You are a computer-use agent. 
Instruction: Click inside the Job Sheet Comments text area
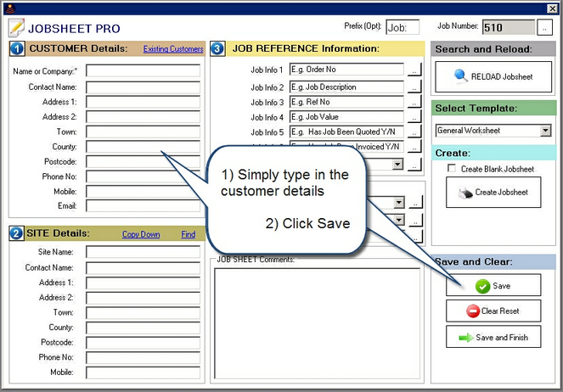point(317,323)
